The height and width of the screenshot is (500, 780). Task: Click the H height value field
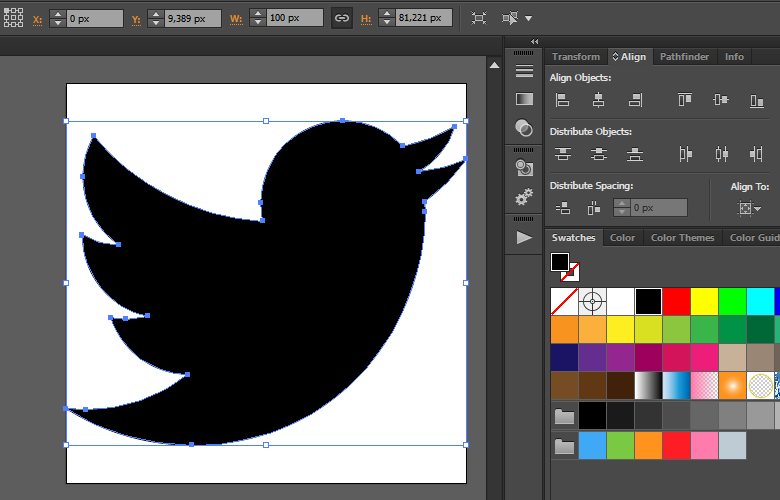(424, 18)
